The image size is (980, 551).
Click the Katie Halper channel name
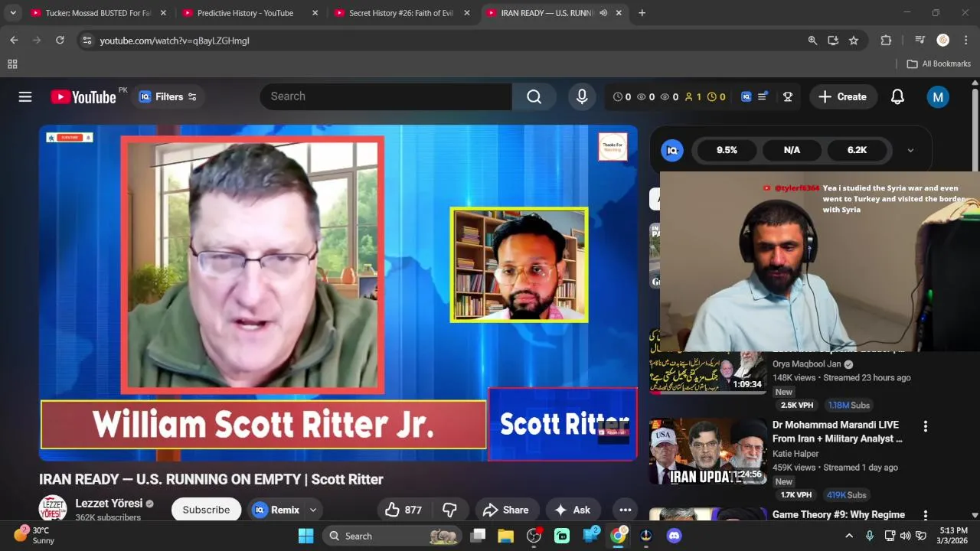click(x=795, y=454)
